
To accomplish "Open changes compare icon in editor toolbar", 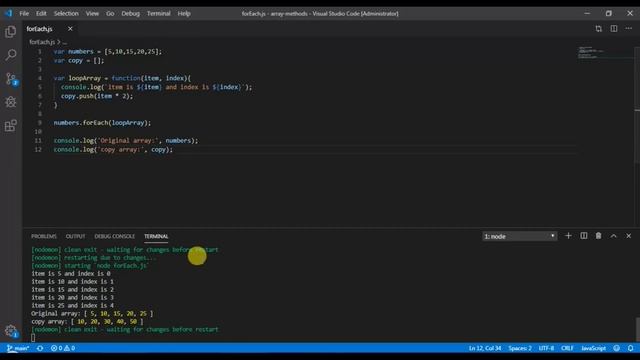I will 598,29.
